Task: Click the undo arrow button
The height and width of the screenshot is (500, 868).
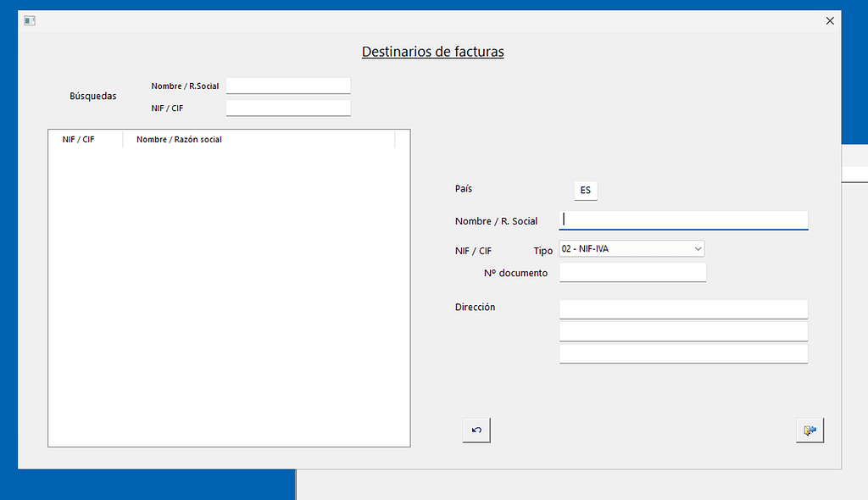Action: (x=476, y=431)
